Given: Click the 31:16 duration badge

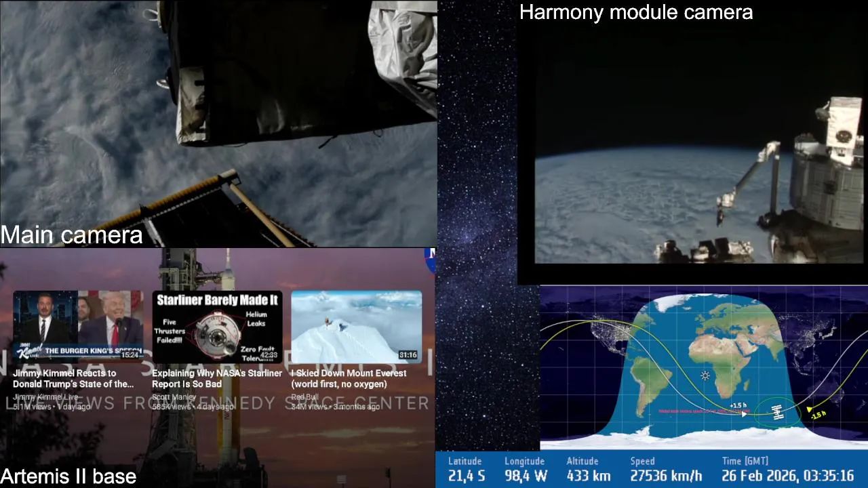Looking at the screenshot, I should point(408,355).
